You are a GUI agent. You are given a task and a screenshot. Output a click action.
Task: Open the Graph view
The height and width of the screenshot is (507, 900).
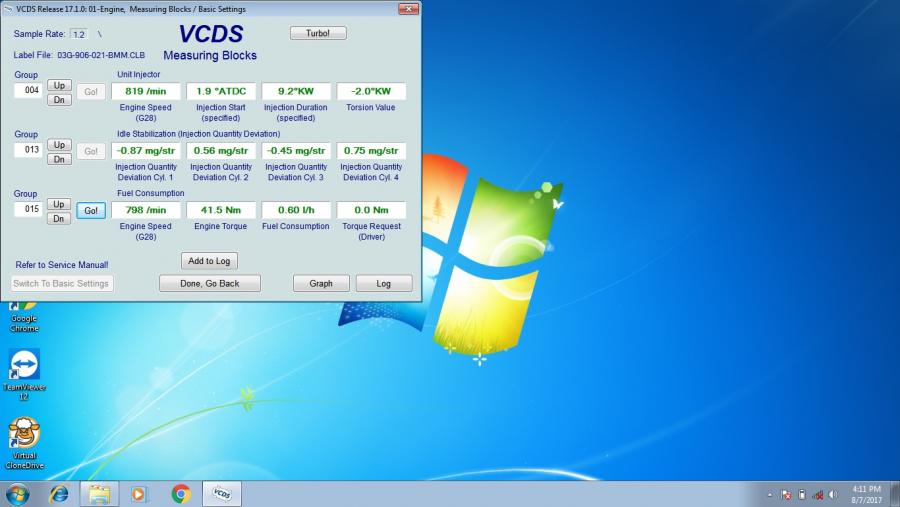321,283
